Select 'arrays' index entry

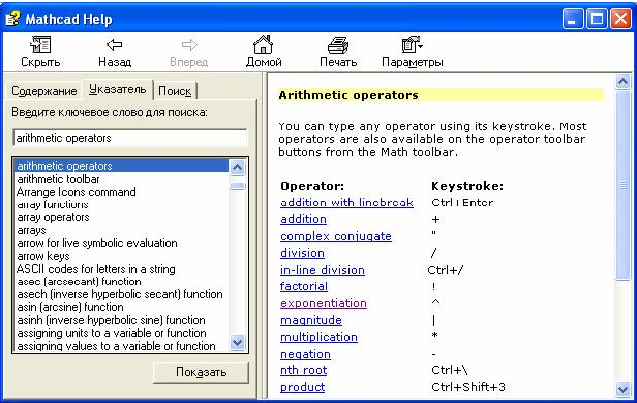31,230
